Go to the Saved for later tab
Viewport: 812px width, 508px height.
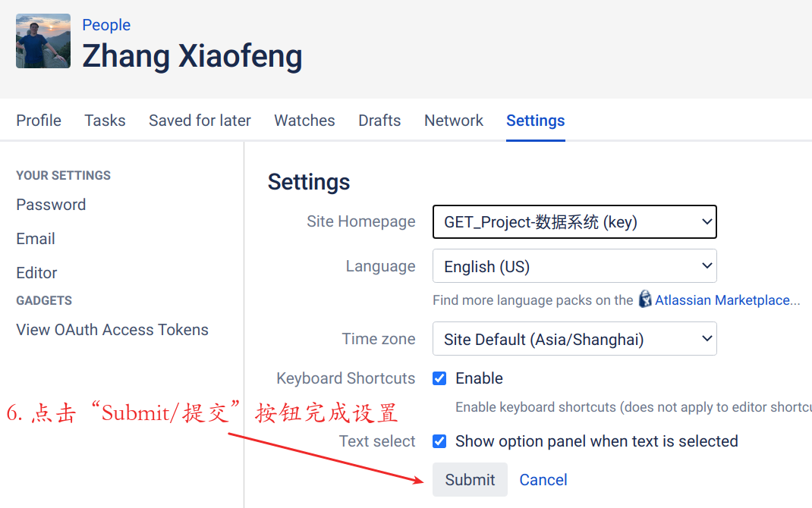coord(200,121)
